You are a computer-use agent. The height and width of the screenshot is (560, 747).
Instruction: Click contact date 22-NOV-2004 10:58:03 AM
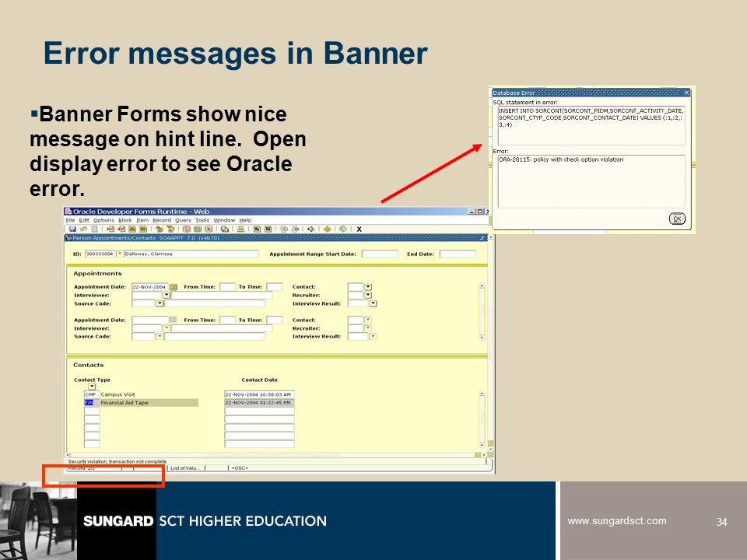coord(259,394)
